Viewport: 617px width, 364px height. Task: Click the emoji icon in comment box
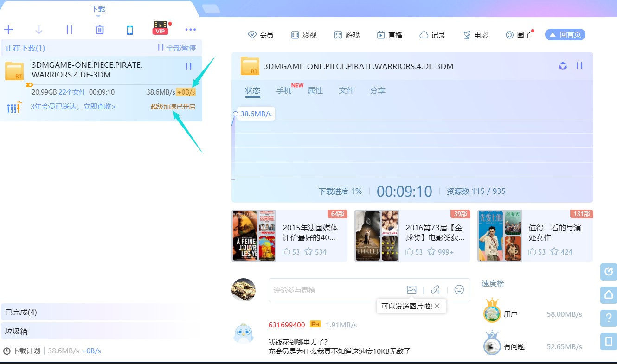tap(459, 289)
